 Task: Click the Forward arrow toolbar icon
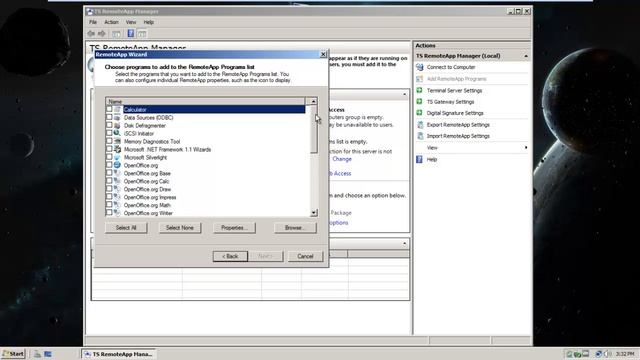click(102, 33)
